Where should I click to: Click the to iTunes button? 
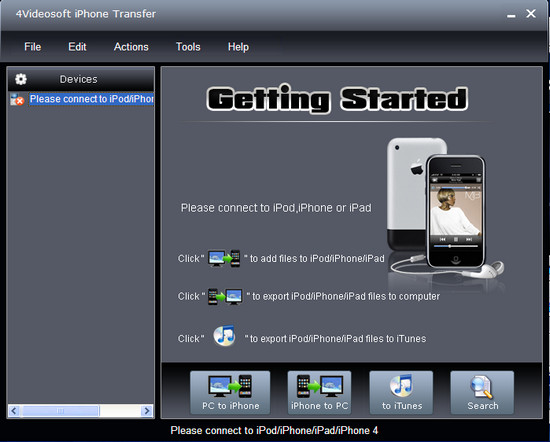pos(401,393)
